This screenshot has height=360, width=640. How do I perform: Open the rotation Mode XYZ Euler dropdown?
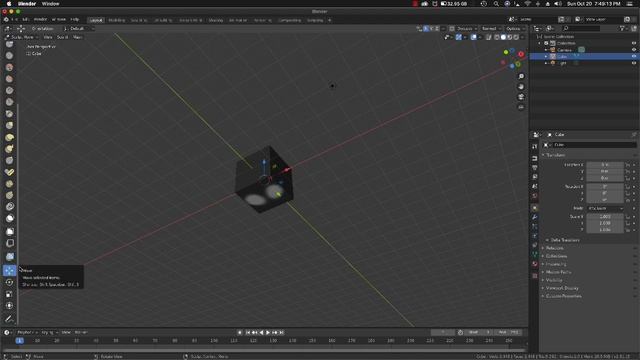pyautogui.click(x=605, y=208)
